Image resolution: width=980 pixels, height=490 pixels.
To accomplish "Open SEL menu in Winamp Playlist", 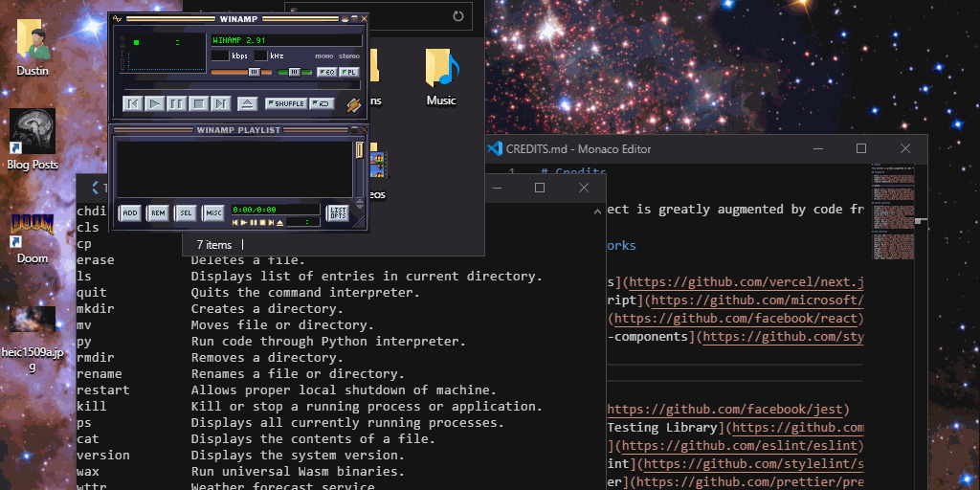I will pyautogui.click(x=186, y=213).
